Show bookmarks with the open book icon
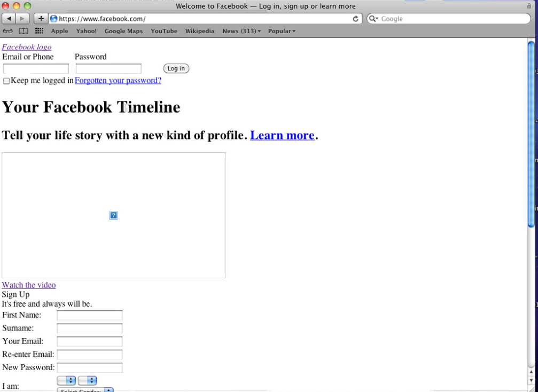The width and height of the screenshot is (538, 392). (x=24, y=31)
